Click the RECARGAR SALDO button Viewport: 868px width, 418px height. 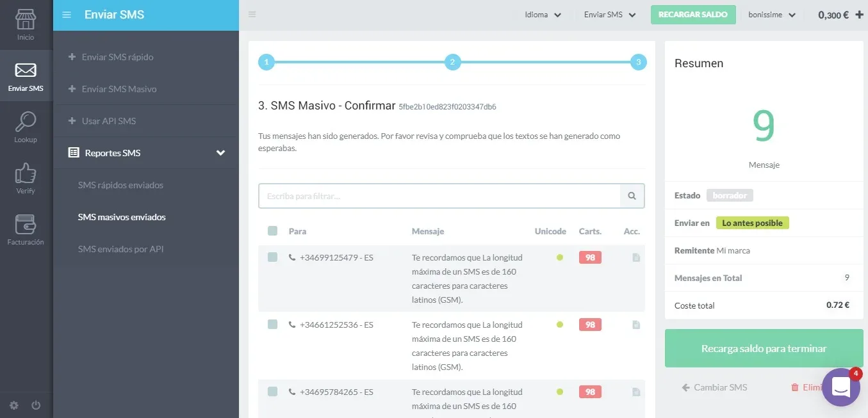point(693,15)
